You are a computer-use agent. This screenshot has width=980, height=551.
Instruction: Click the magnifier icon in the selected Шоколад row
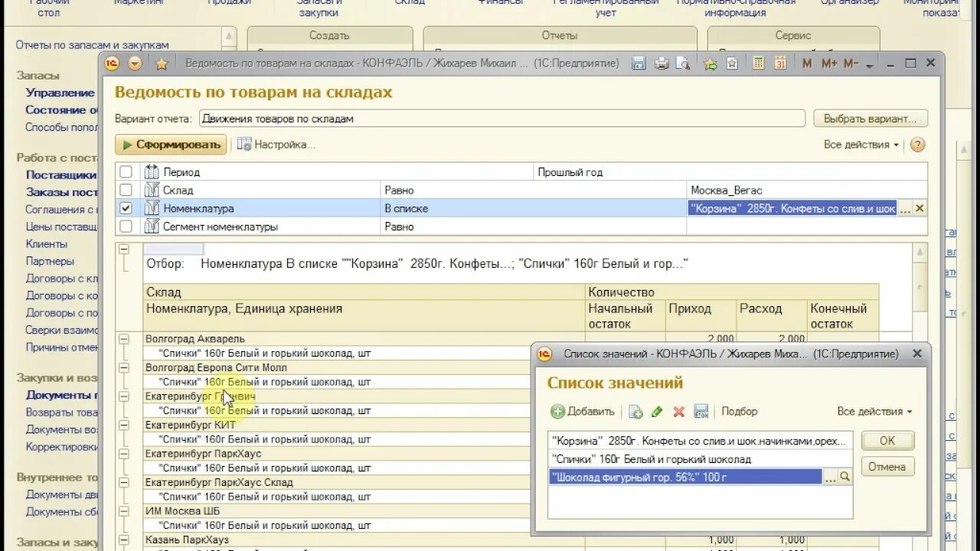[x=845, y=477]
